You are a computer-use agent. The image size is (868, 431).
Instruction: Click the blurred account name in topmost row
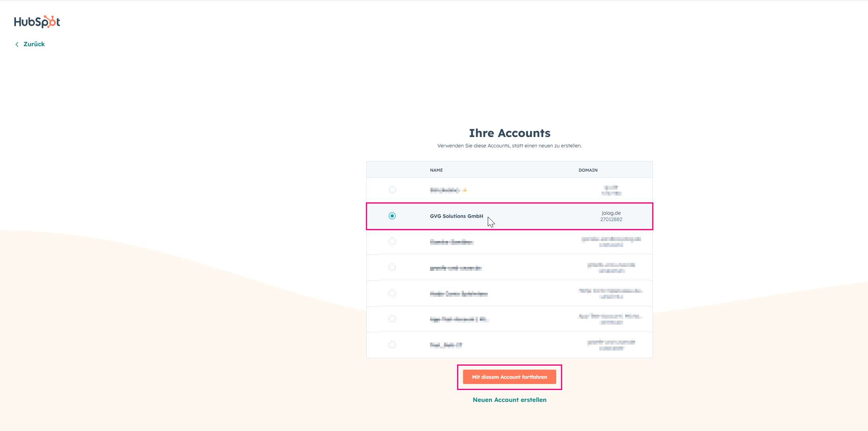(445, 190)
